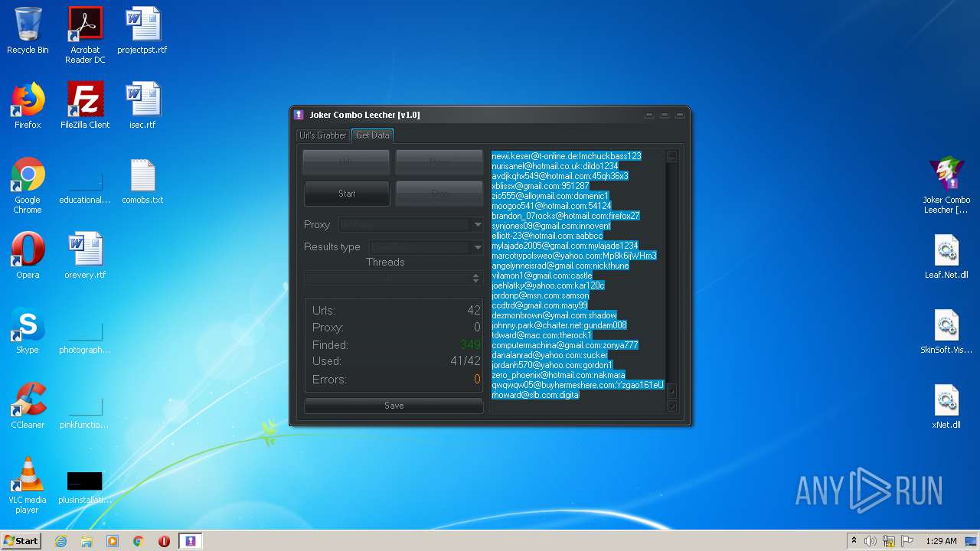This screenshot has height=551, width=980.
Task: Launch FileZilla Client shortcut
Action: tap(85, 106)
